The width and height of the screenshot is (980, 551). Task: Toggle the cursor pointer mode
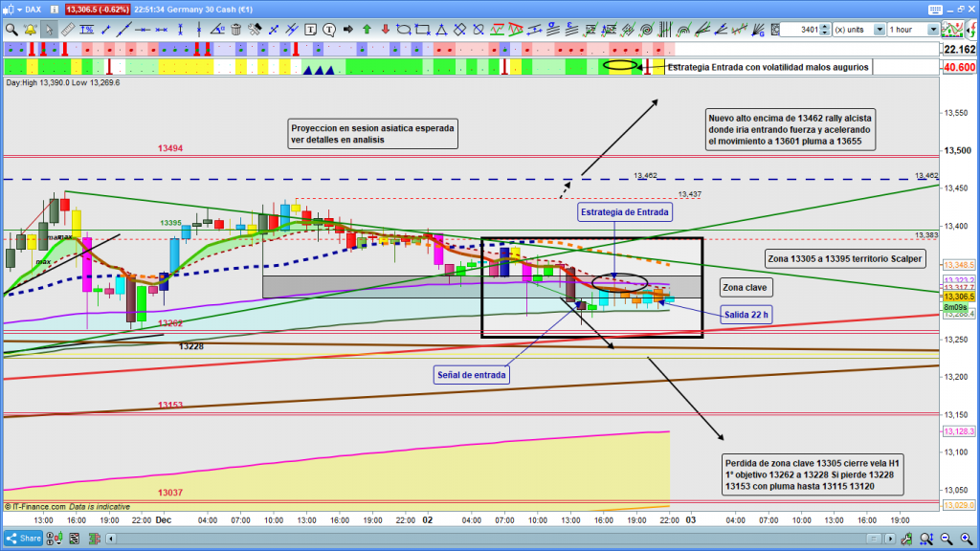(x=49, y=30)
